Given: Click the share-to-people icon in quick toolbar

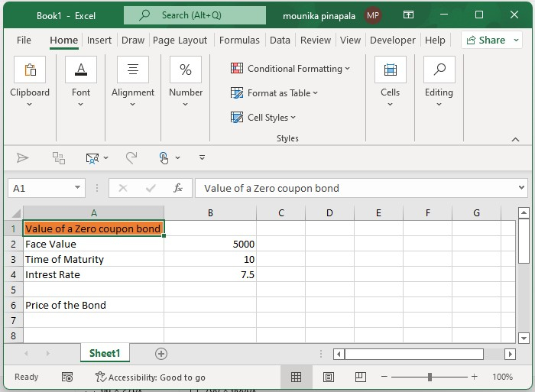Looking at the screenshot, I should coord(92,158).
